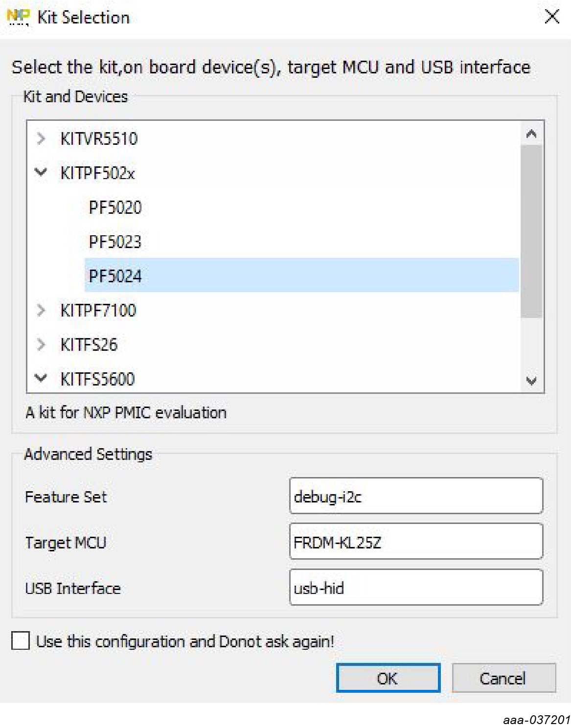The height and width of the screenshot is (728, 571).
Task: Click the kit list scrollbar thumb
Action: pos(531,230)
